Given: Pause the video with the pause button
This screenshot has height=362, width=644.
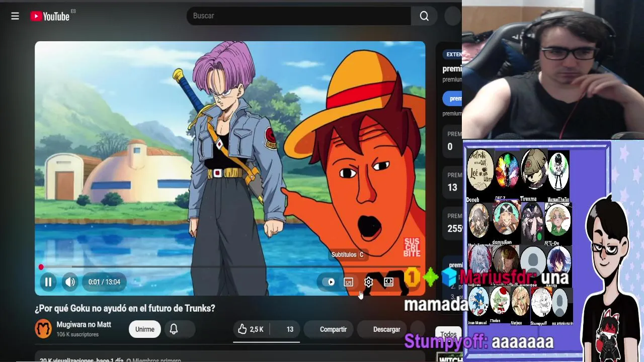Looking at the screenshot, I should click(x=48, y=282).
